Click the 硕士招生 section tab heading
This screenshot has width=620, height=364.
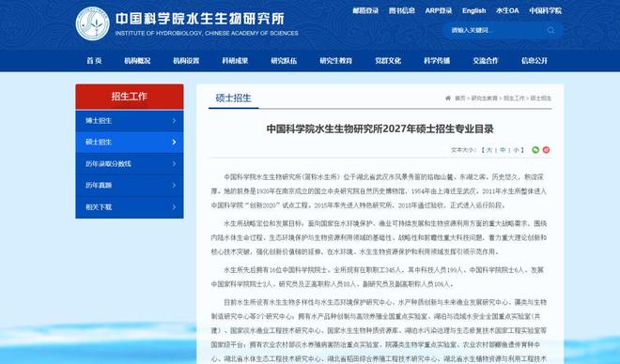point(233,98)
